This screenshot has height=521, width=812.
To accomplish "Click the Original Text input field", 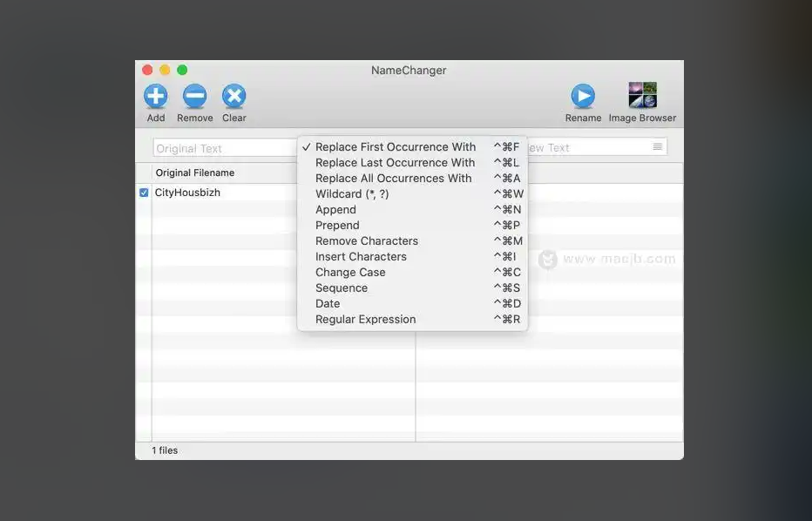I will click(x=226, y=148).
